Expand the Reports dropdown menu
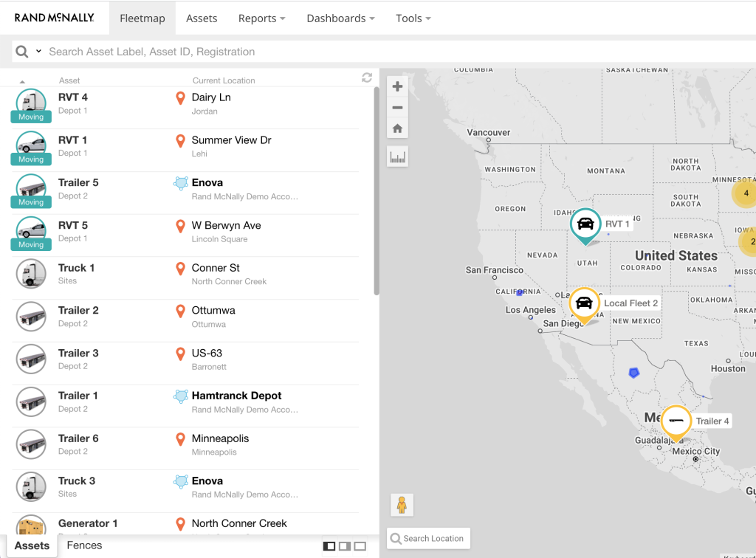This screenshot has width=756, height=558. (x=262, y=18)
